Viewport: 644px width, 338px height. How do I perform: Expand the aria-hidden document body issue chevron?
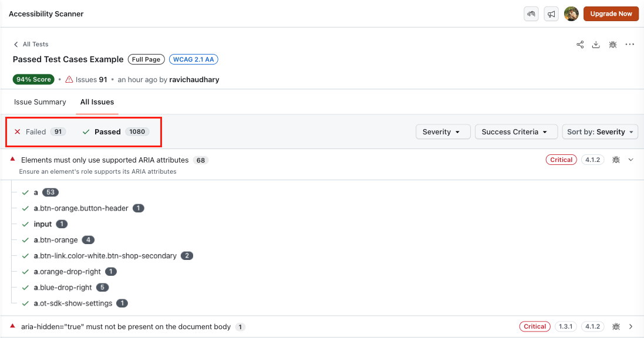click(631, 326)
